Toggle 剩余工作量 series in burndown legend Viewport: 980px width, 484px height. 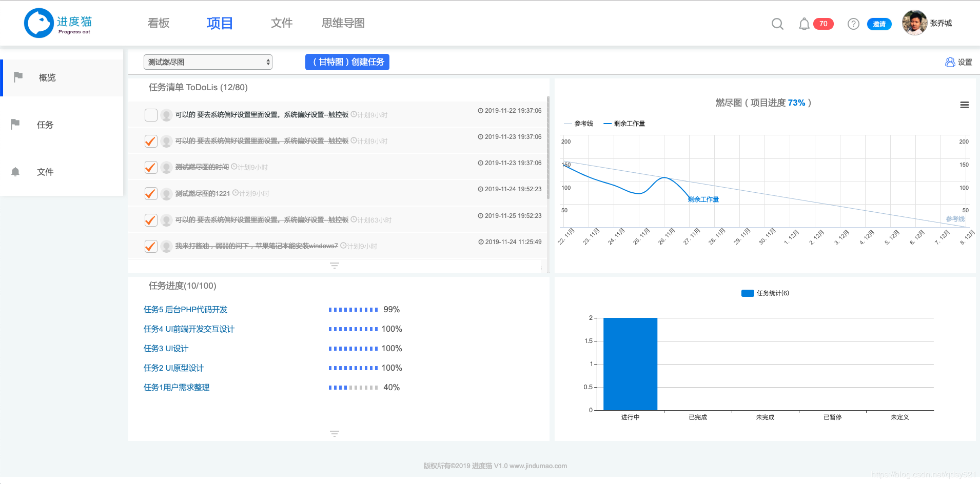click(x=624, y=124)
